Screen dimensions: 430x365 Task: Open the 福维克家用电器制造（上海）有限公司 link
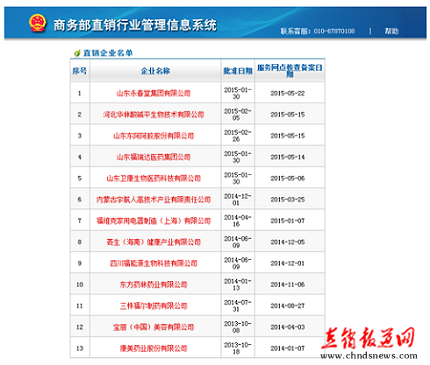[153, 221]
